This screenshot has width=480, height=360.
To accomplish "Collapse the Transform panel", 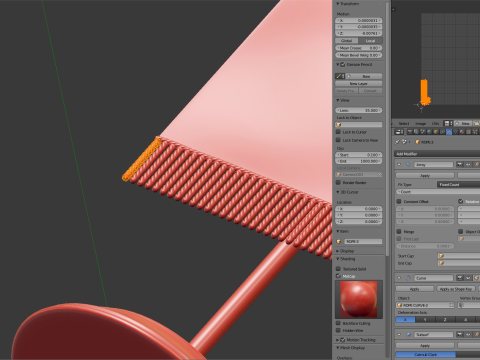I will tap(338, 4).
